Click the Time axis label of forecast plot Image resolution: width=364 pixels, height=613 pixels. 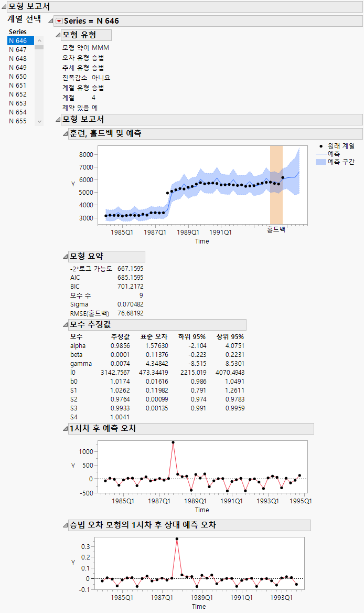(202, 241)
